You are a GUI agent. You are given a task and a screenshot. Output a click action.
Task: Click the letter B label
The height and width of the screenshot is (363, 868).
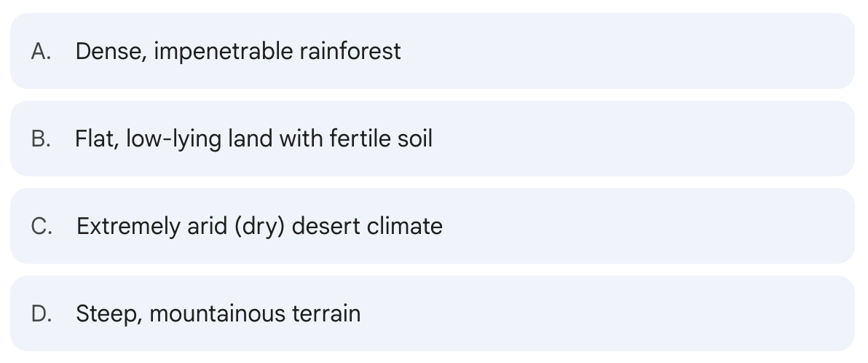(42, 139)
